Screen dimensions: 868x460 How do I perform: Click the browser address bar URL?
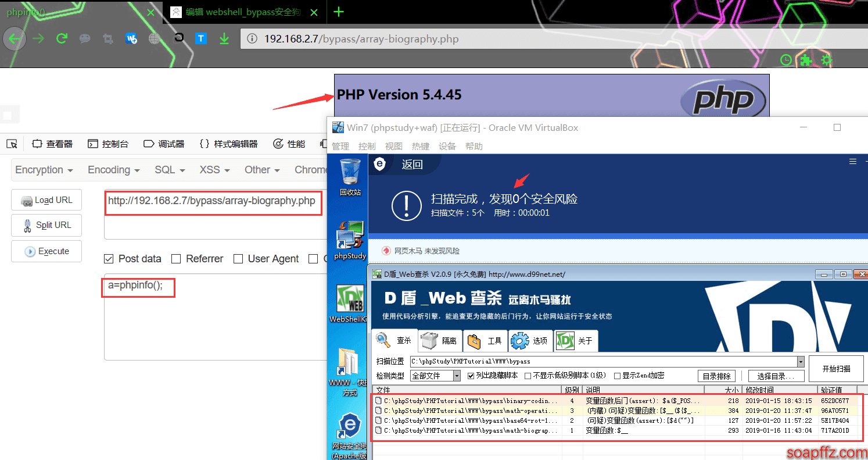361,39
